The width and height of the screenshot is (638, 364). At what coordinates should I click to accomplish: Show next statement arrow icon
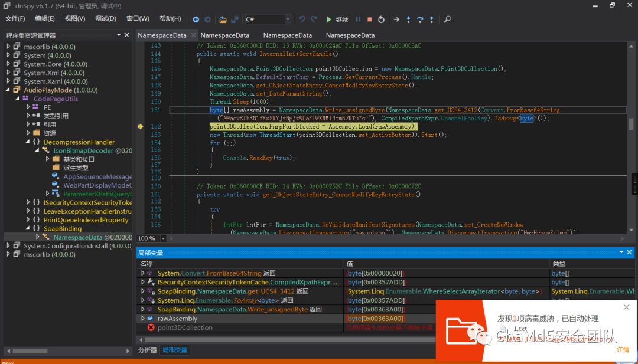397,19
